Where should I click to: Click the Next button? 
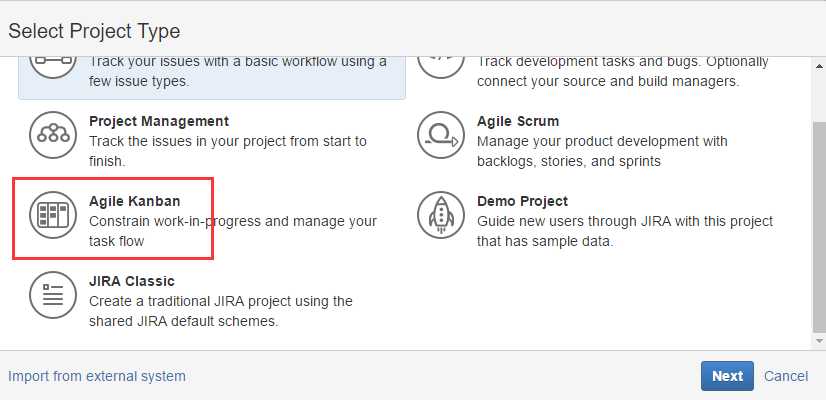coord(727,376)
